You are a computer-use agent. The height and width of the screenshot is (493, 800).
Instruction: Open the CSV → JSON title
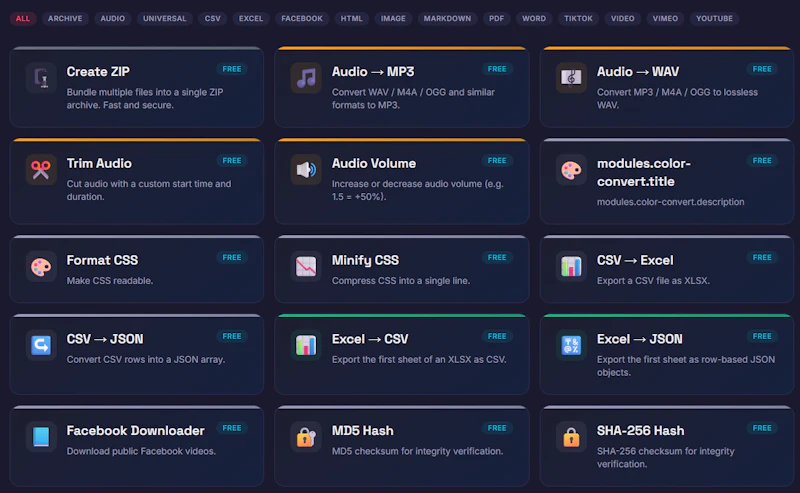[105, 339]
